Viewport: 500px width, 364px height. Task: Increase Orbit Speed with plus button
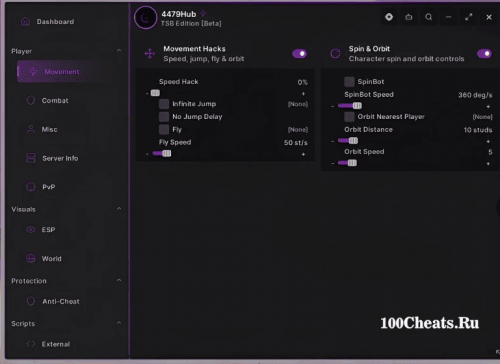[488, 164]
